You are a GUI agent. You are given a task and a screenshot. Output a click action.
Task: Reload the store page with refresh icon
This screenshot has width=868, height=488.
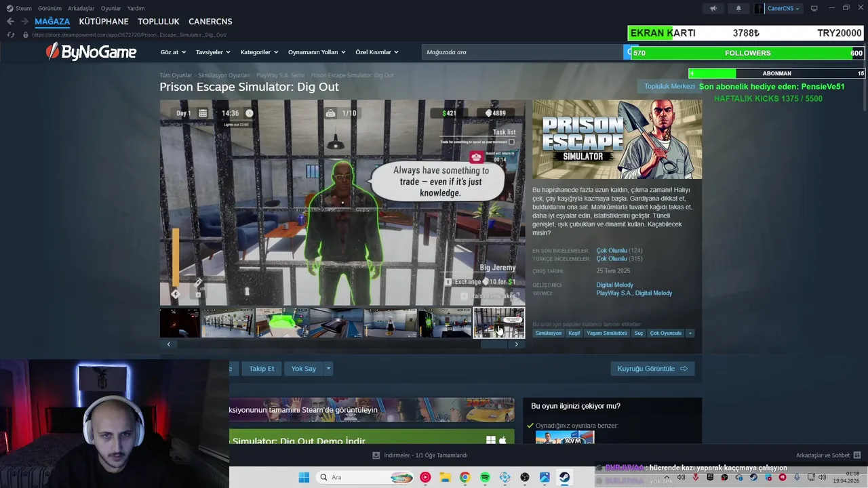pyautogui.click(x=10, y=35)
